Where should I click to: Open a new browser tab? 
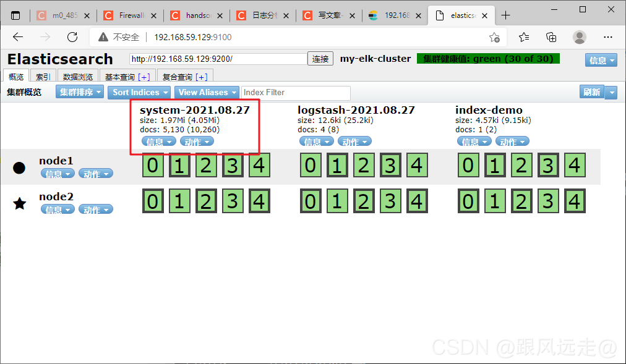[x=505, y=15]
